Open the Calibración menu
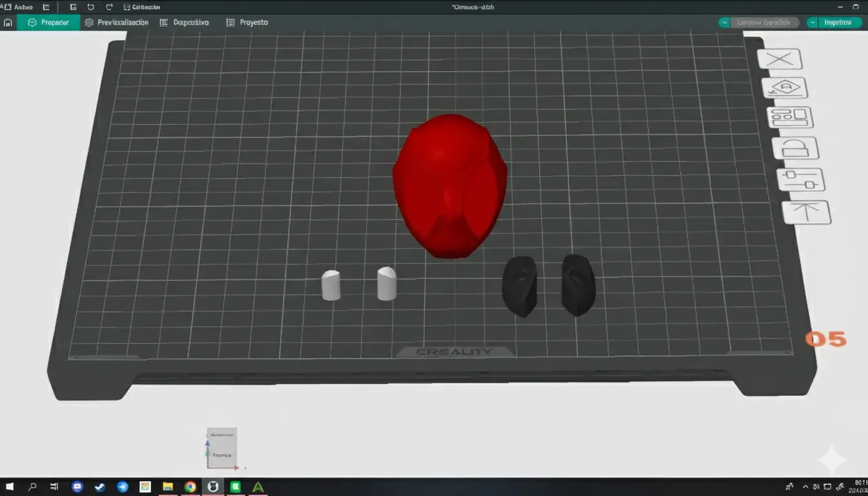 (141, 7)
